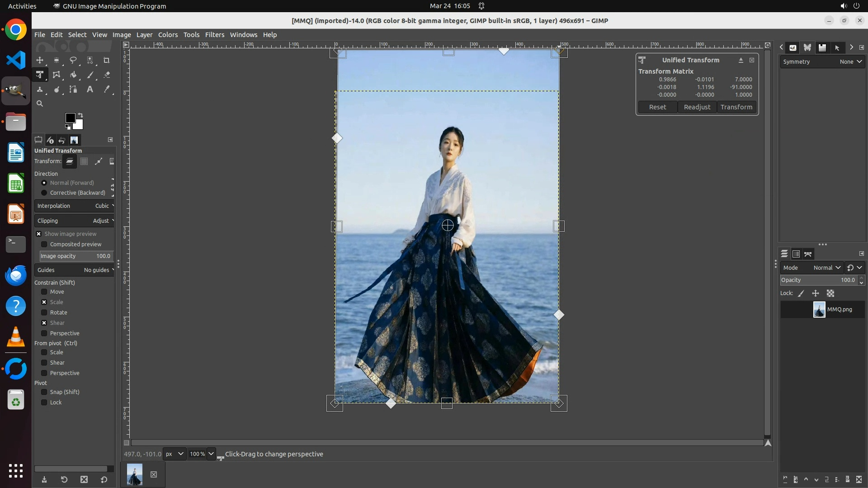
Task: Choose the Bucket Fill tool
Action: pyautogui.click(x=73, y=75)
